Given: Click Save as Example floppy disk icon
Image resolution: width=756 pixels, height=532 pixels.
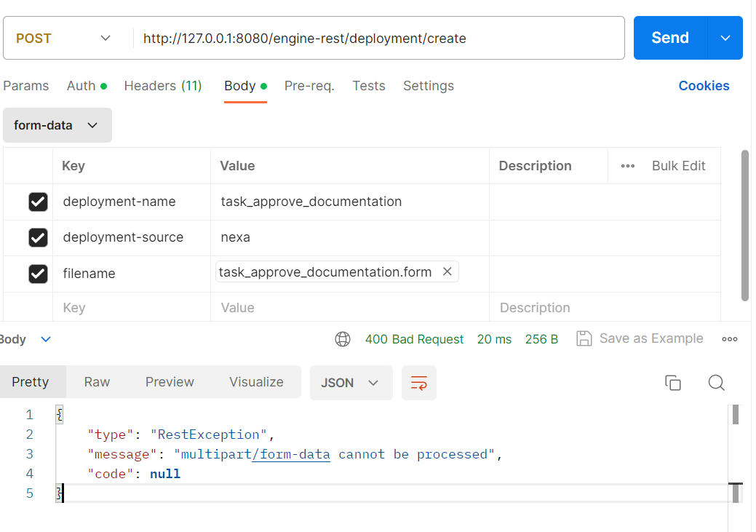Looking at the screenshot, I should tap(584, 338).
